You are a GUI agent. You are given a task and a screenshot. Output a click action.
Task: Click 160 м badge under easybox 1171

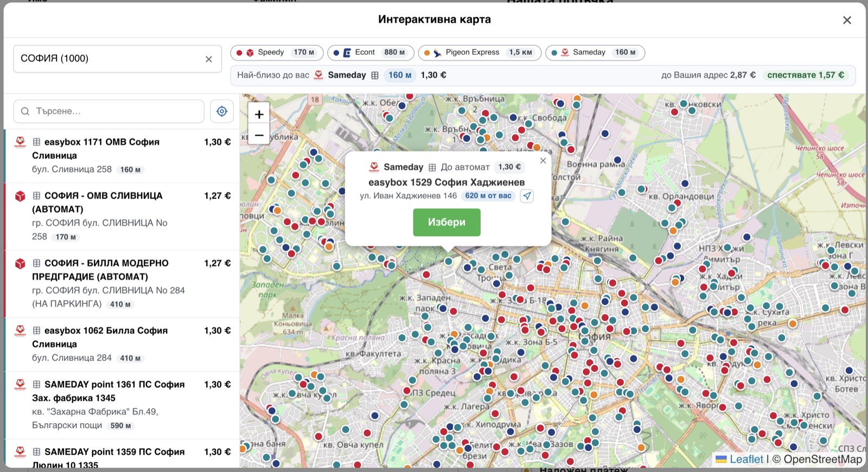[130, 170]
